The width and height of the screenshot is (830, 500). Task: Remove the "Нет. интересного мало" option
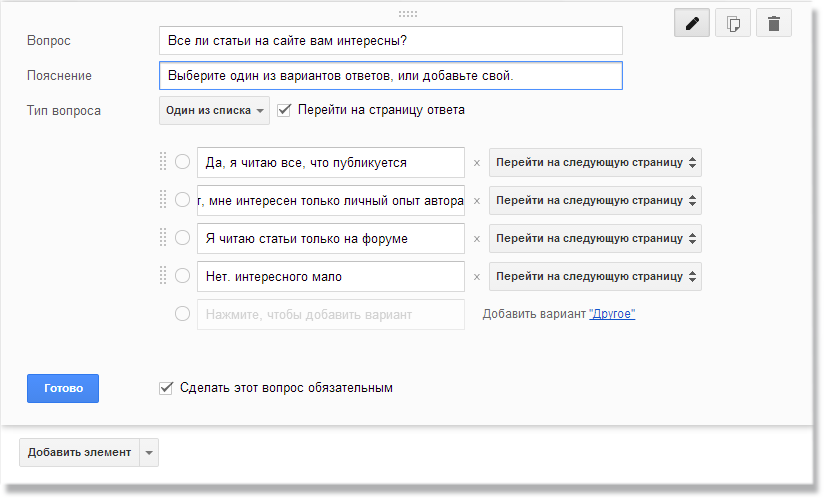tap(477, 276)
